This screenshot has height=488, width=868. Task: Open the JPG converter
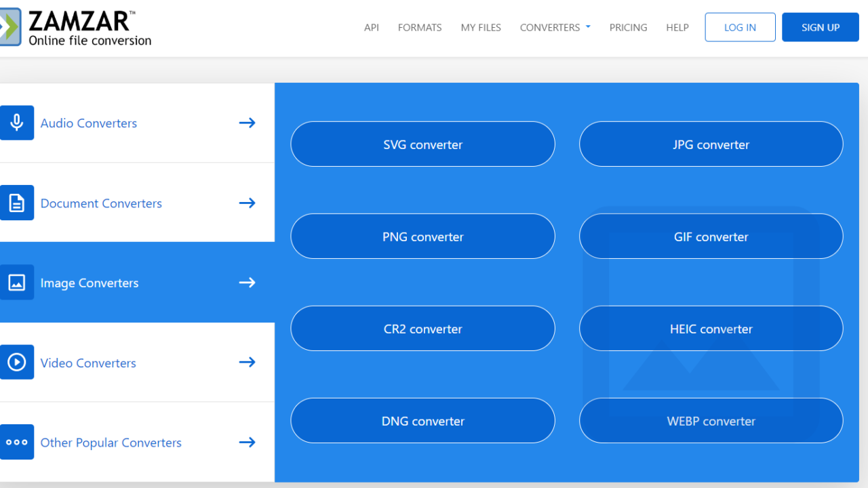[711, 144]
